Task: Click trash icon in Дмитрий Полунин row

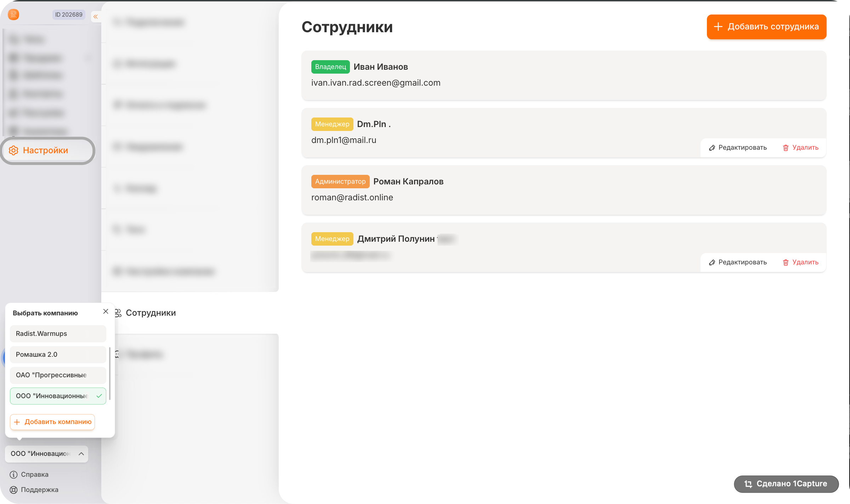Action: point(786,263)
